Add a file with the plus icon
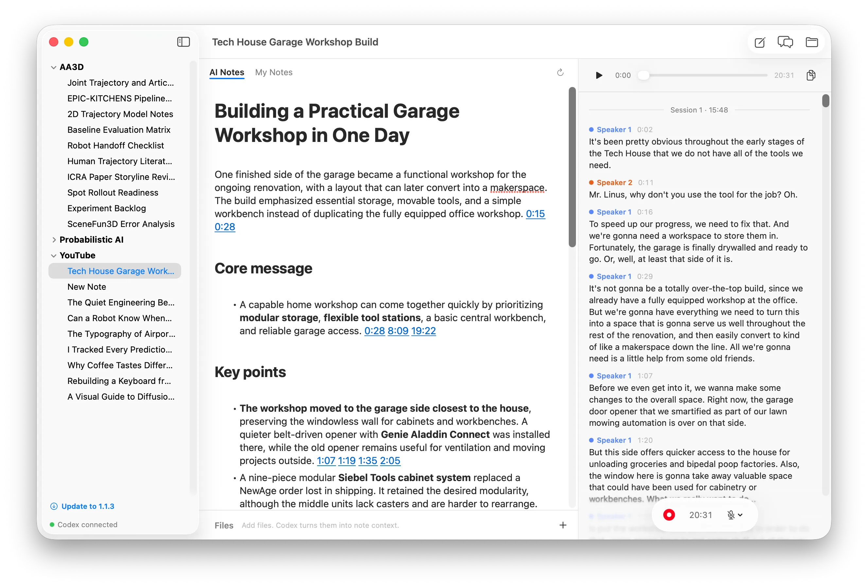This screenshot has width=868, height=588. coord(563,525)
